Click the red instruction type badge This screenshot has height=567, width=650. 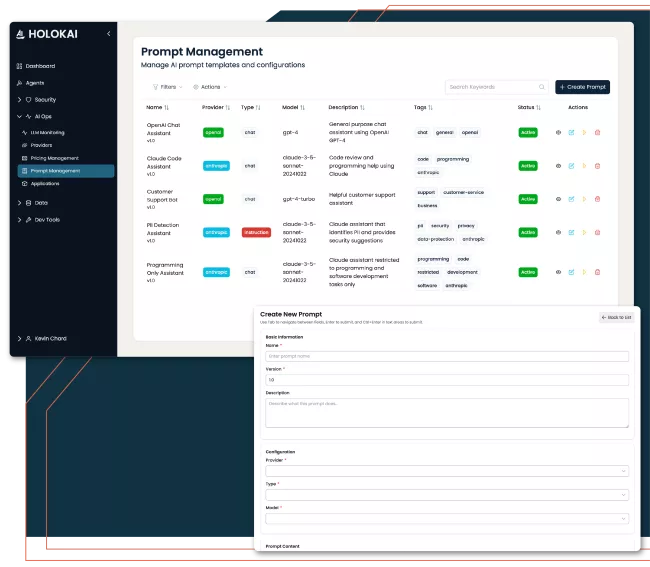pyautogui.click(x=256, y=233)
